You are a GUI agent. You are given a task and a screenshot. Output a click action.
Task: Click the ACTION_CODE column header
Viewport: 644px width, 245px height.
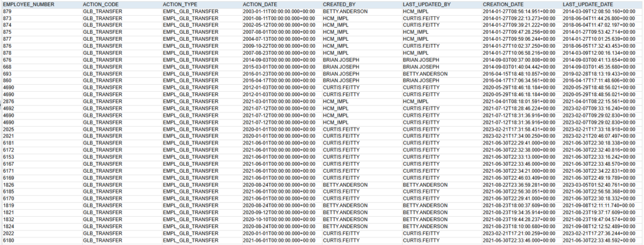121,4
